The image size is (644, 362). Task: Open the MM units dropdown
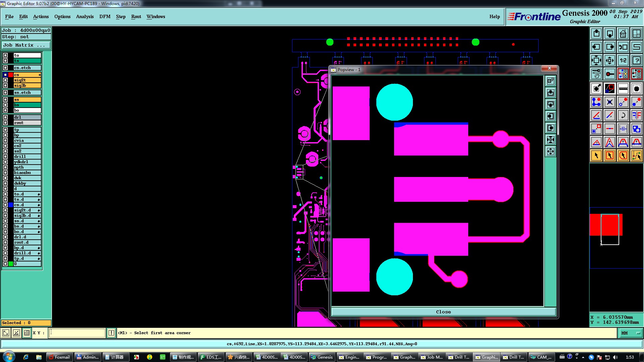(630, 333)
